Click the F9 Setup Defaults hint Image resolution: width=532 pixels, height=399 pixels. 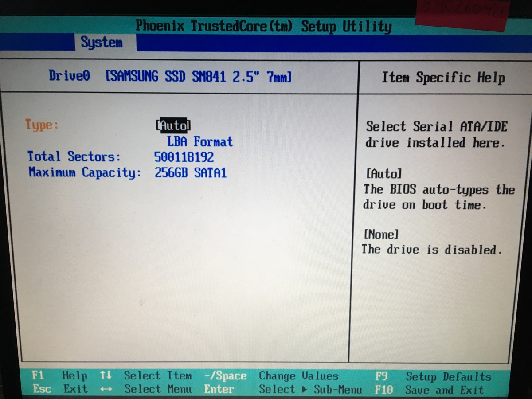pos(433,377)
